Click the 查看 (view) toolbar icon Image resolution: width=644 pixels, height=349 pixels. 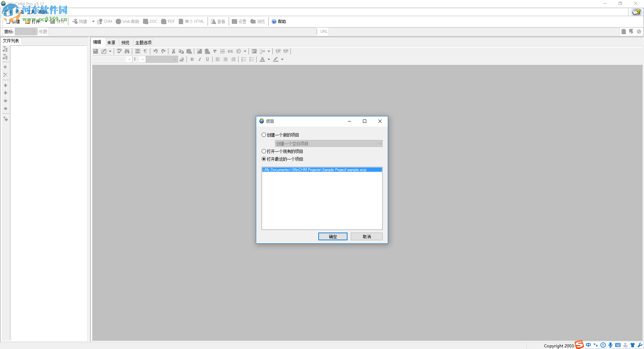tap(218, 21)
